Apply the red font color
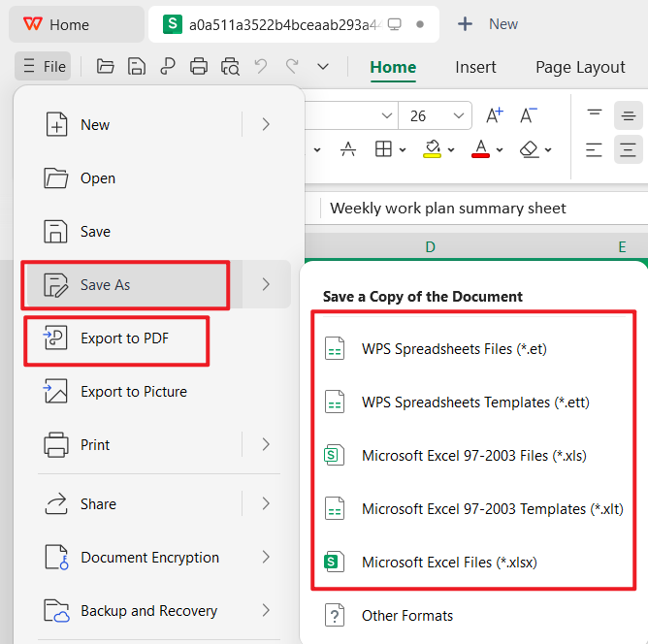Screen dimensions: 648x644 480,149
